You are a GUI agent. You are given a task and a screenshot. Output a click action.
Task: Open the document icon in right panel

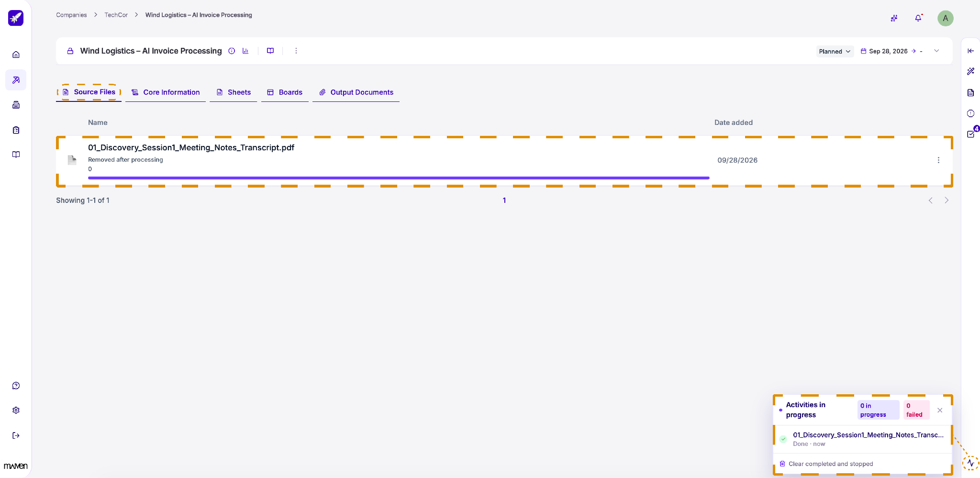[x=970, y=93]
